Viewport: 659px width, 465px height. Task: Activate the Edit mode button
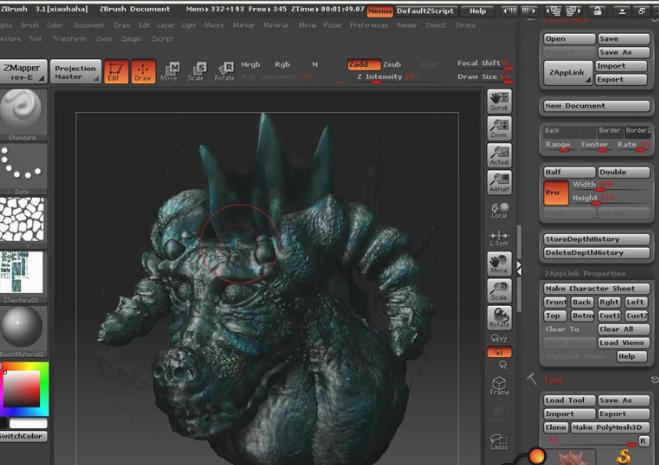pos(116,72)
